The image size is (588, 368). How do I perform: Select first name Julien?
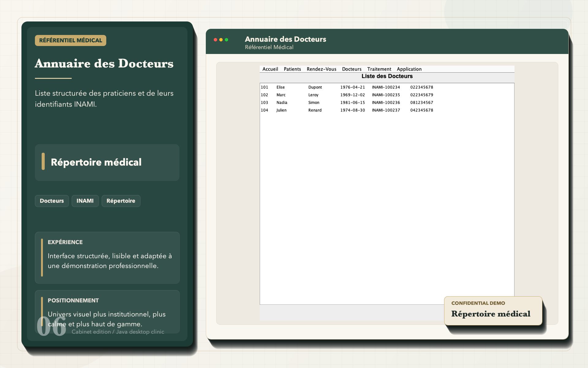281,110
